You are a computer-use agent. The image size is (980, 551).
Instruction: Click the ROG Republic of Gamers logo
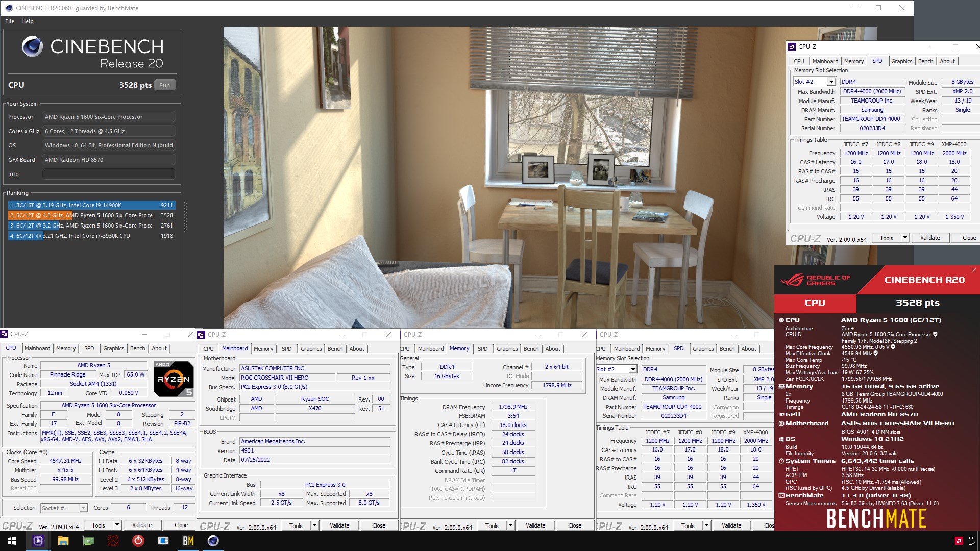click(x=816, y=280)
